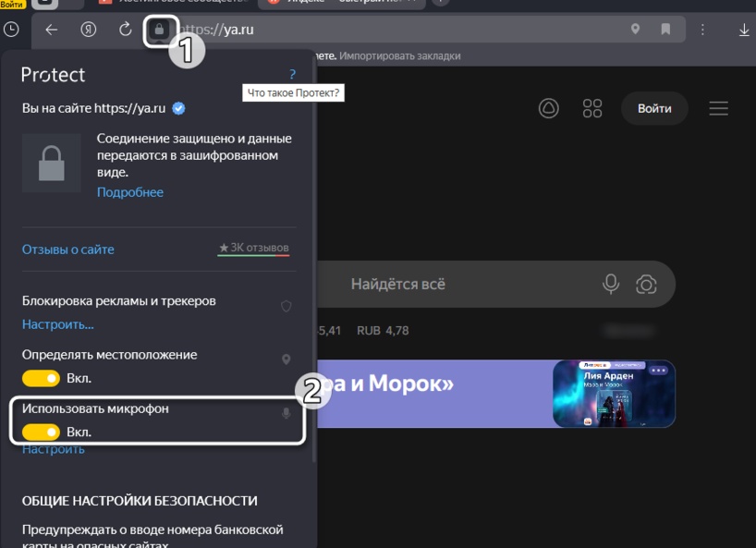This screenshot has width=756, height=548.
Task: Toggle location detection switch off
Action: pos(41,378)
